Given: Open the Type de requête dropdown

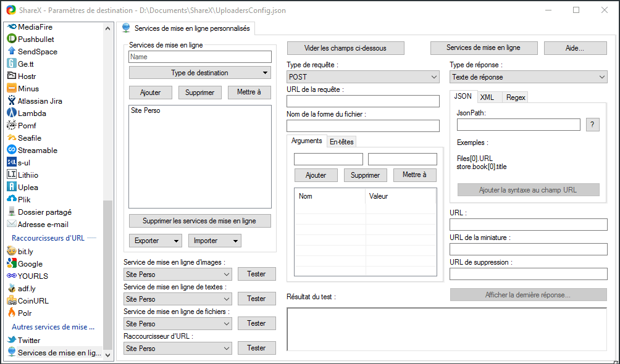Looking at the screenshot, I should coord(362,77).
